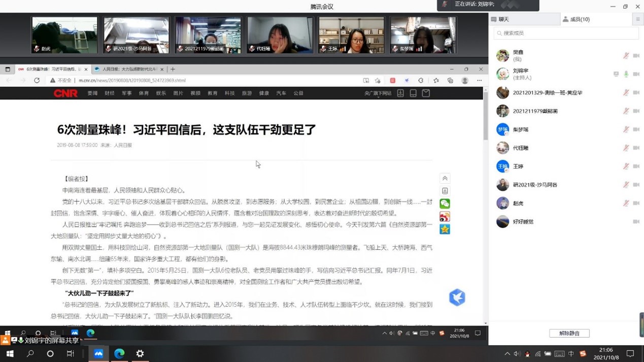The image size is (644, 362).
Task: Click the Weibo share icon beside the article
Action: point(445,216)
